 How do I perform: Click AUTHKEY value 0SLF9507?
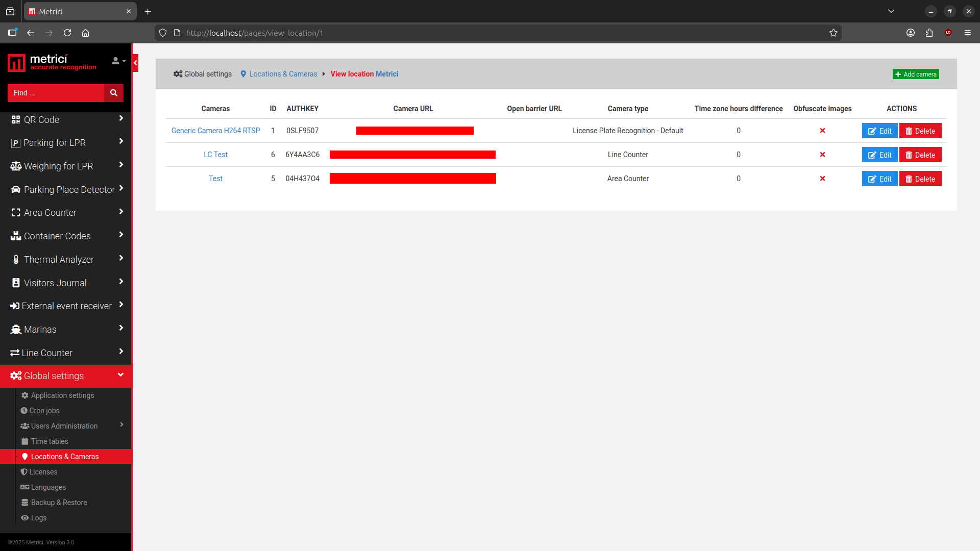click(x=302, y=131)
